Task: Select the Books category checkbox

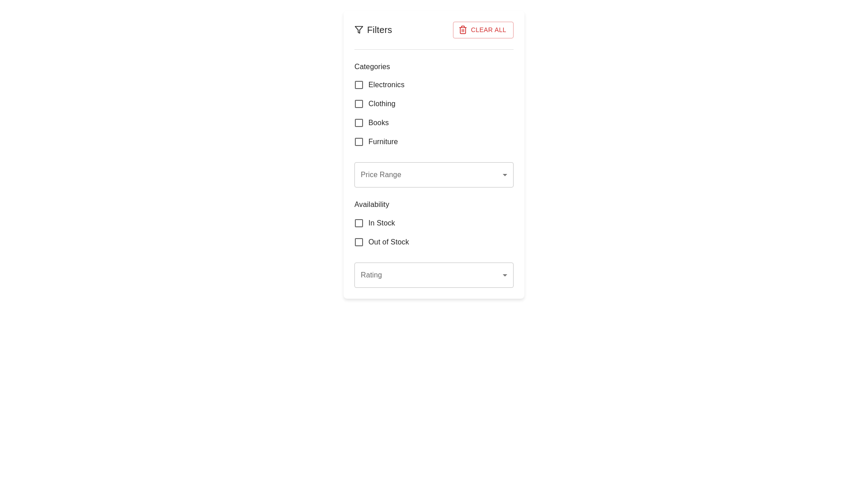Action: 359,122
